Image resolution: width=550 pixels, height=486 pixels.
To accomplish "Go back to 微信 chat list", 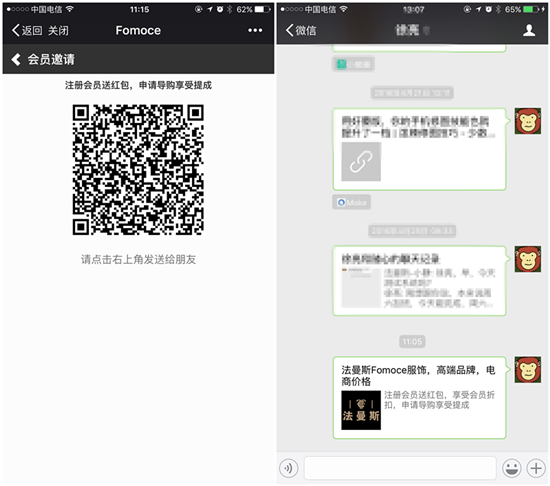I will pos(301,31).
